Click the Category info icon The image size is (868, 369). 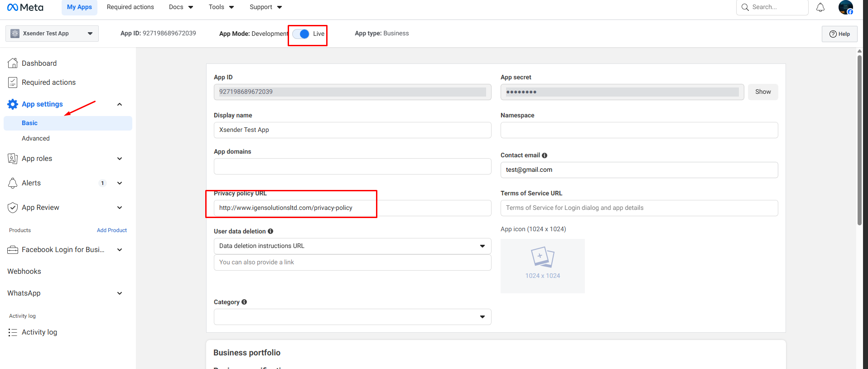click(x=244, y=302)
